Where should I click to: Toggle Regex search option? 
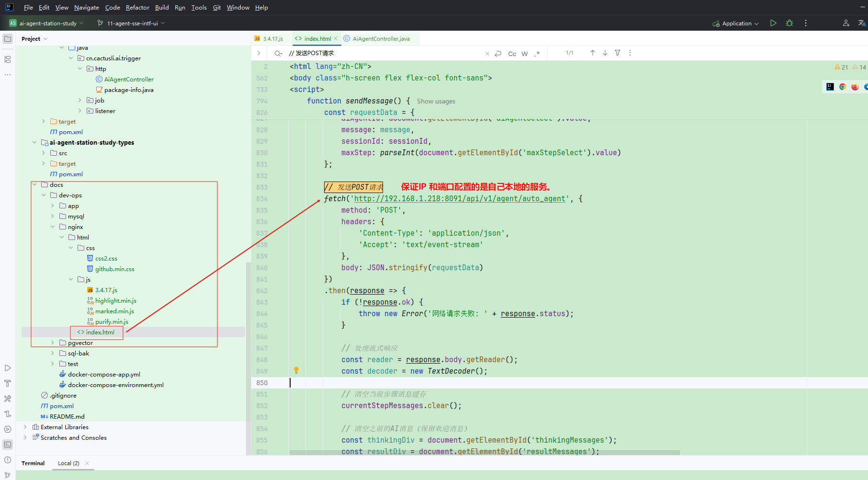click(x=537, y=54)
